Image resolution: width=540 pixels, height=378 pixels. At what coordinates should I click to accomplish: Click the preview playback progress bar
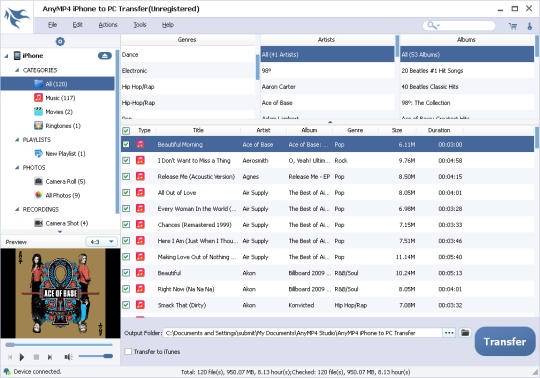(x=59, y=345)
